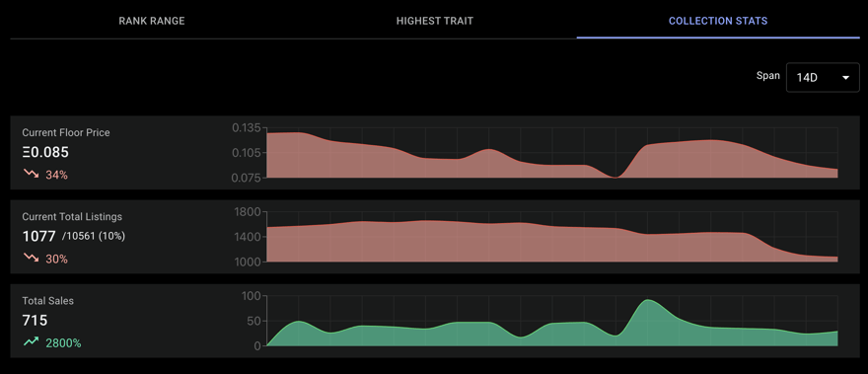Click the 1400 axis label
868x374 pixels.
pyautogui.click(x=248, y=237)
